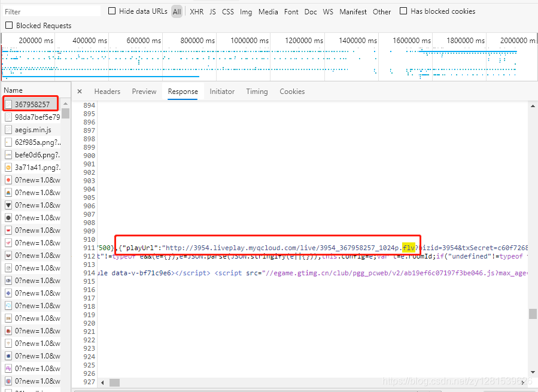Click the response horizontal scrollbar thumb

tap(114, 382)
